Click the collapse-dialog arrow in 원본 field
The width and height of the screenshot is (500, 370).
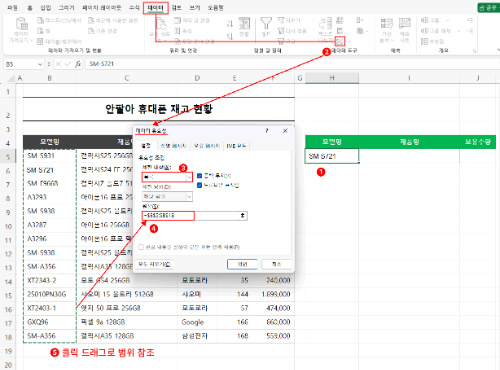point(243,216)
